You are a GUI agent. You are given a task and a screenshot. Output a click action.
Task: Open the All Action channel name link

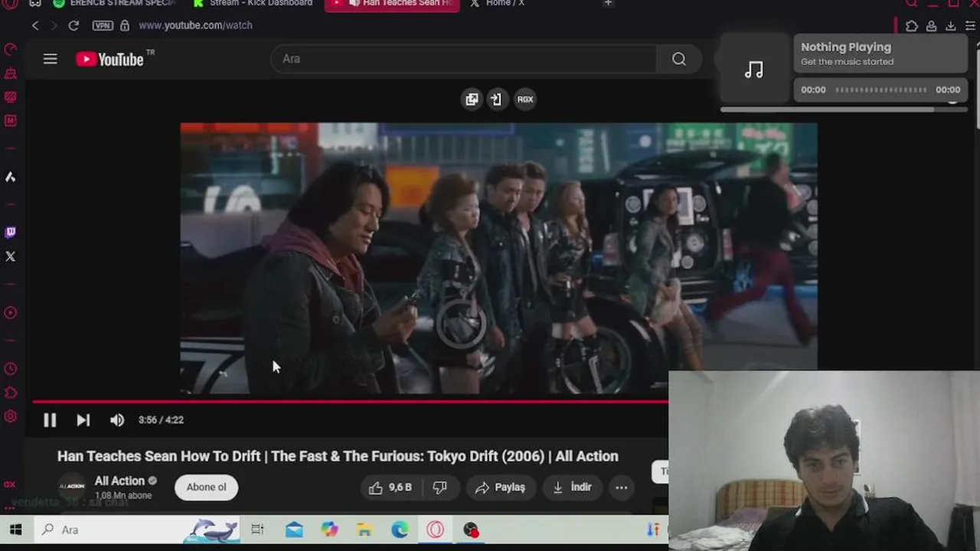tap(119, 481)
